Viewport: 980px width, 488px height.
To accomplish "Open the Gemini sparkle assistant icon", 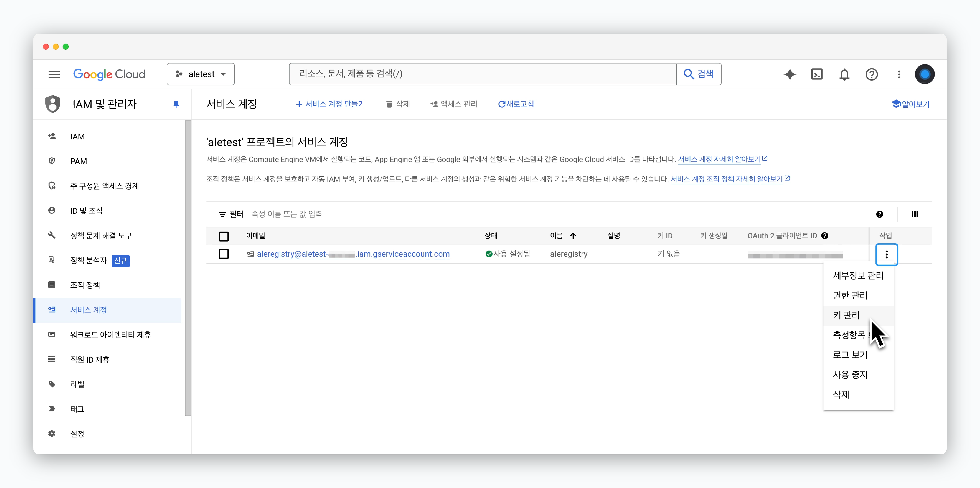I will click(x=790, y=74).
